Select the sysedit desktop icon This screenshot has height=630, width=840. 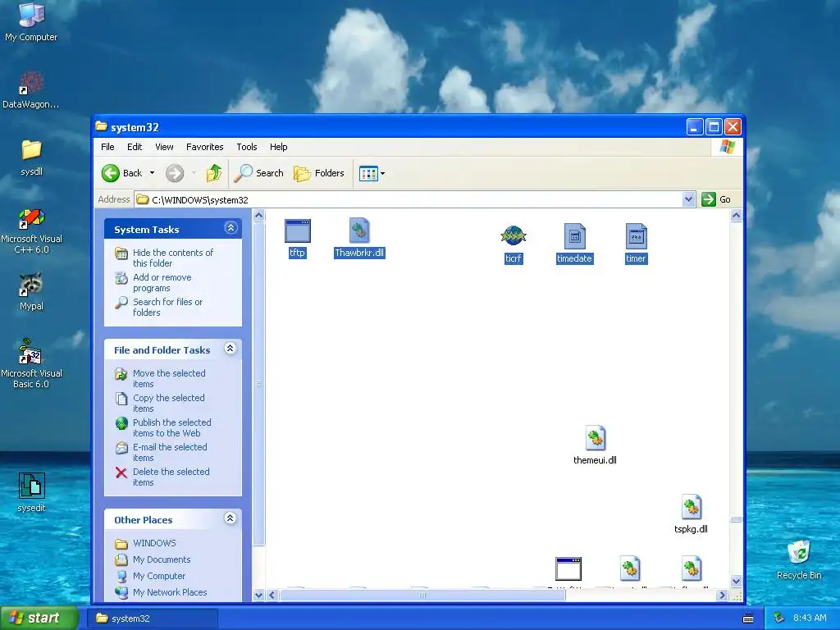tap(31, 492)
